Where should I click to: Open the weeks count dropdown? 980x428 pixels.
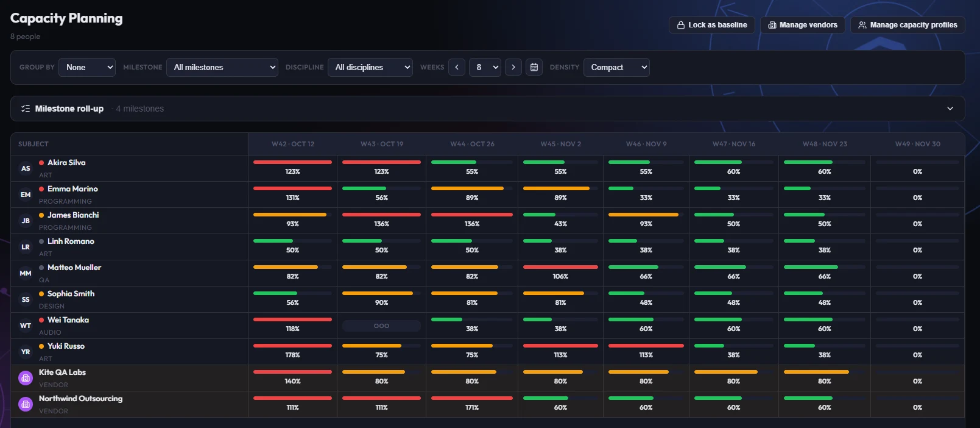click(485, 67)
